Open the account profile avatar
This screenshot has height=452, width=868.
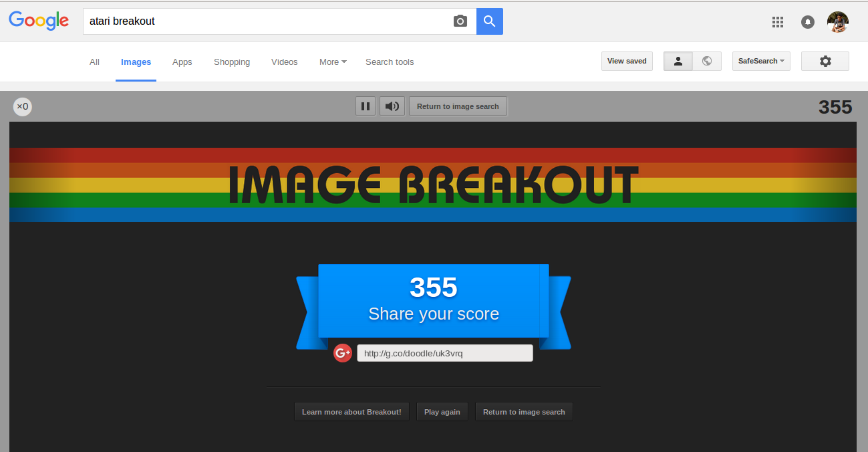pos(838,22)
